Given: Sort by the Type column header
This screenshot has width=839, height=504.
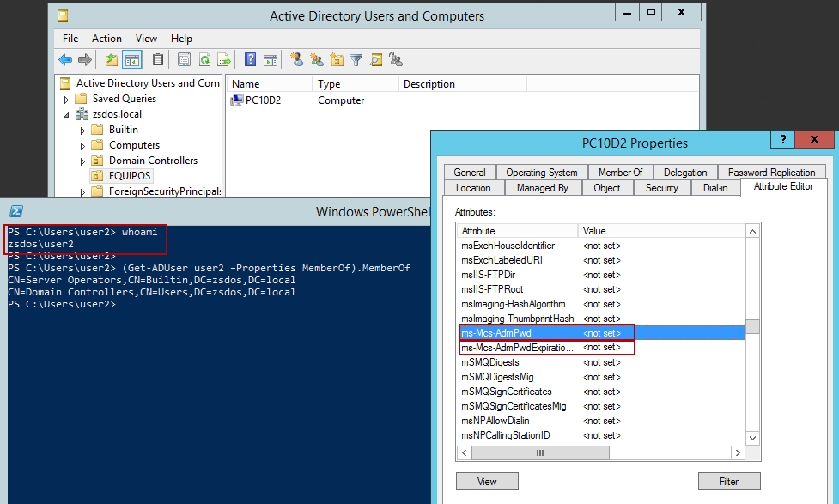Looking at the screenshot, I should tap(356, 84).
